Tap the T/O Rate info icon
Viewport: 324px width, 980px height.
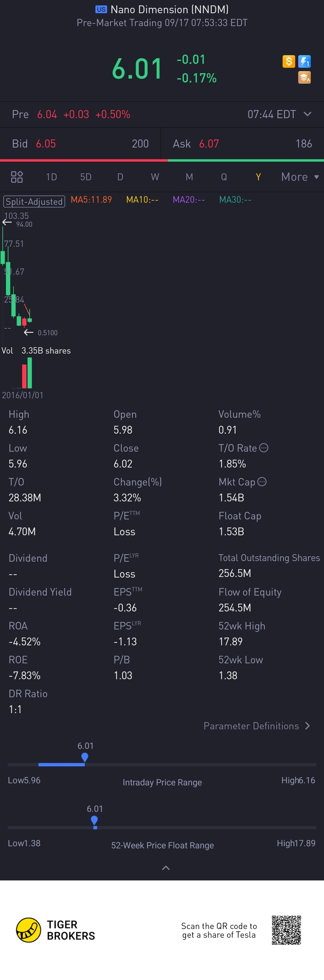[263, 448]
